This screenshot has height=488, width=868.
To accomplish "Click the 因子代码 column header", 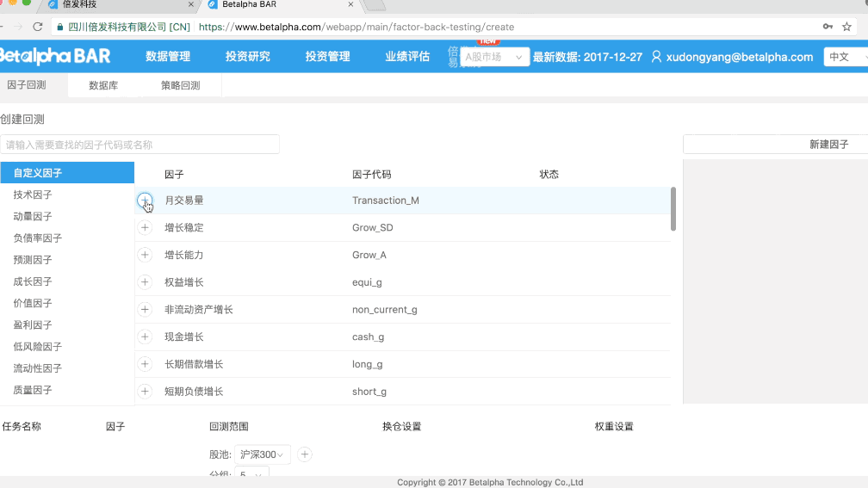I will (x=371, y=174).
